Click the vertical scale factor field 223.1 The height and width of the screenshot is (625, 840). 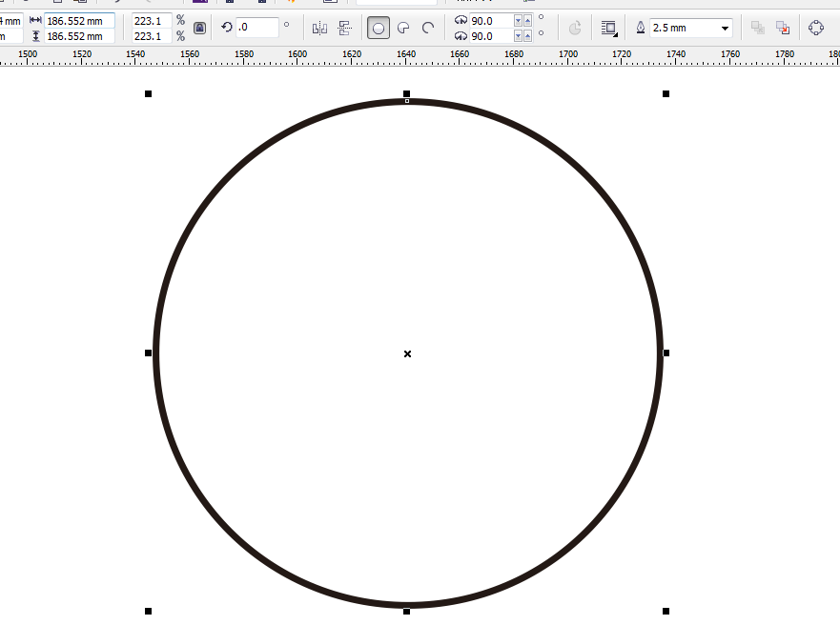[x=152, y=36]
